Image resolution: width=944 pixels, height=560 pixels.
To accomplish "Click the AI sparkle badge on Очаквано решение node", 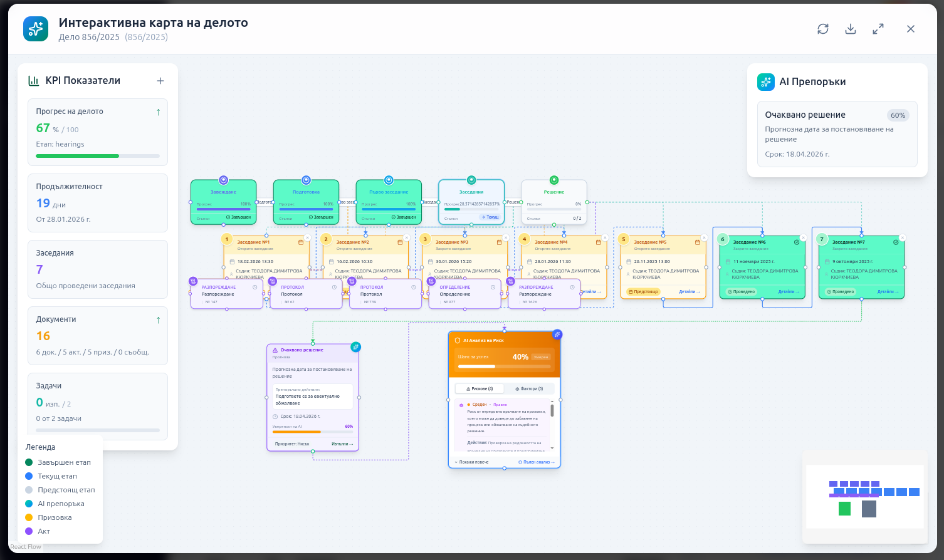I will click(x=355, y=346).
